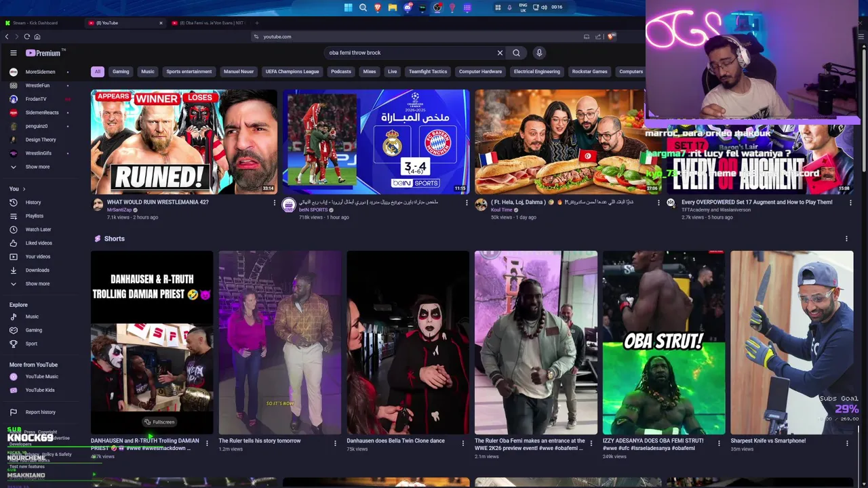Open Windows Start menu
The height and width of the screenshot is (488, 868).
[x=348, y=7]
